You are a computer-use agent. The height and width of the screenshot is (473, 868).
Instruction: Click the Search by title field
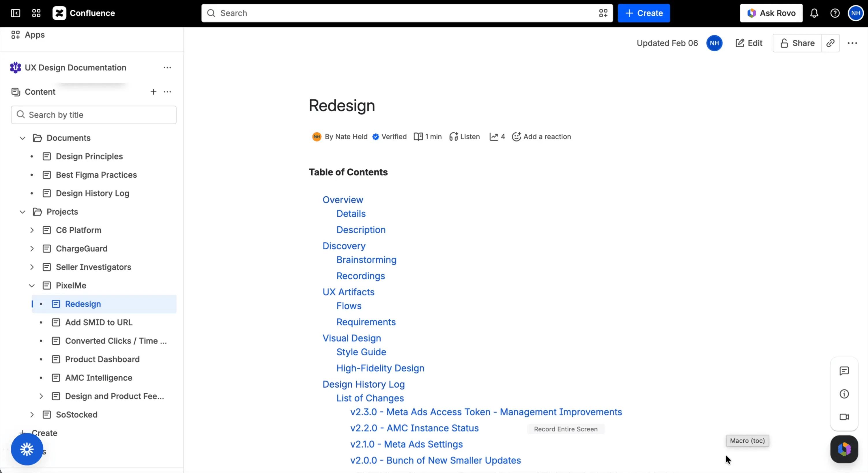tap(94, 115)
